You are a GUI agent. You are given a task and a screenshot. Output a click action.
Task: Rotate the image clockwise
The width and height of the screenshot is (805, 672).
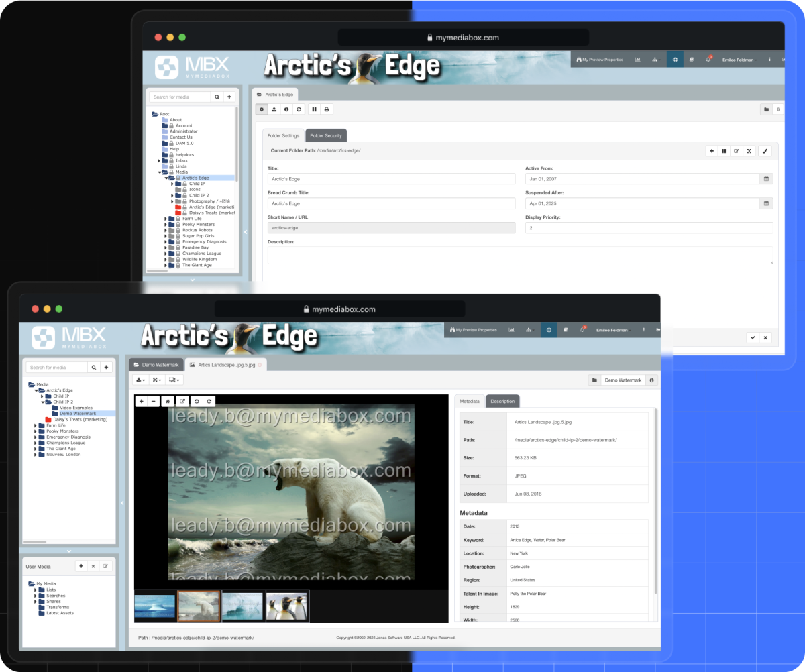[x=209, y=402]
